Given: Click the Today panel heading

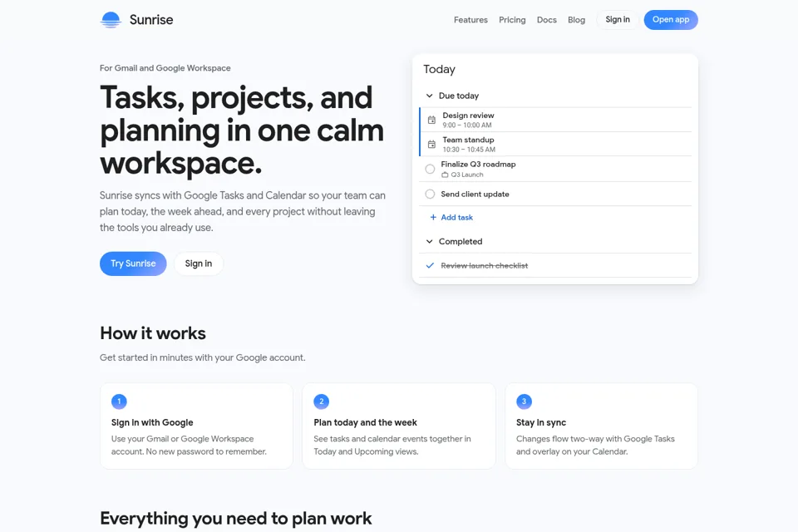Looking at the screenshot, I should 439,69.
